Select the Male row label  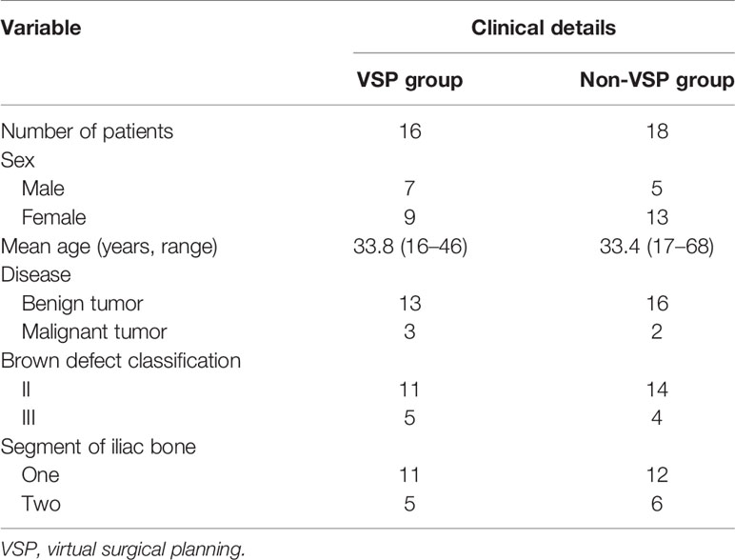(x=43, y=189)
